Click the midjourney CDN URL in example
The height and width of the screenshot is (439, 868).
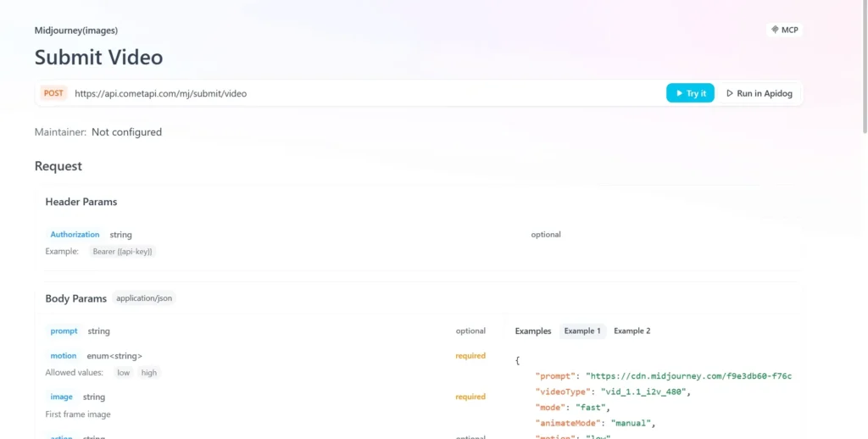(688, 376)
